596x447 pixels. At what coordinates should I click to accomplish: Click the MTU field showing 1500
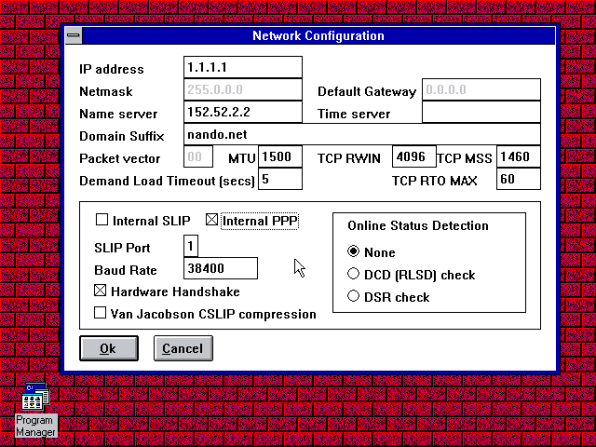[x=280, y=157]
